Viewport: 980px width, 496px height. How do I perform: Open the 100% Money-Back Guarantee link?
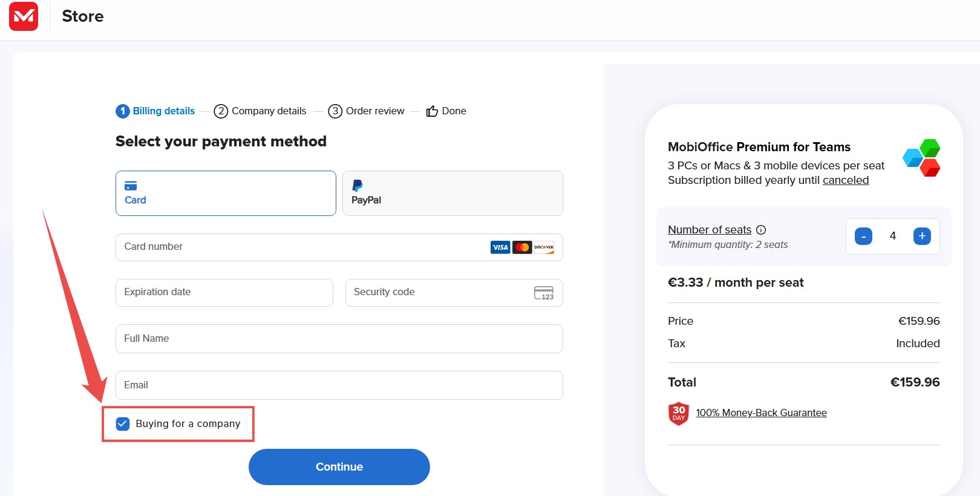pos(761,413)
